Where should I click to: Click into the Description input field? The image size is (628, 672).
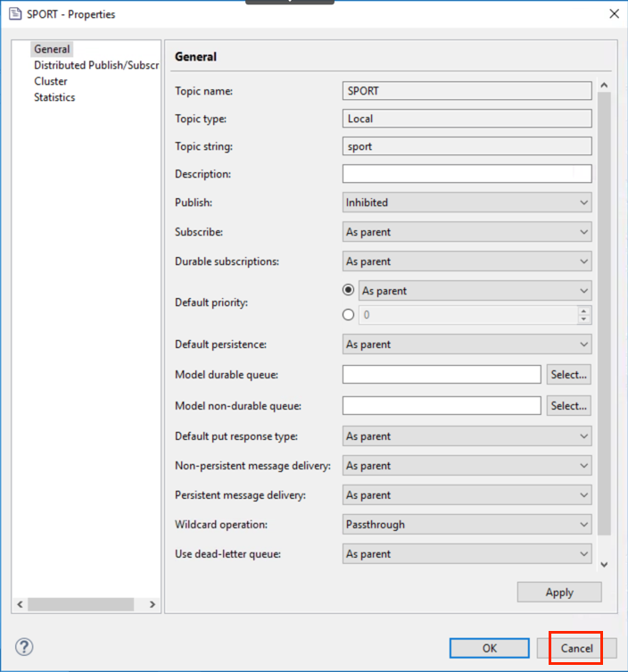467,173
